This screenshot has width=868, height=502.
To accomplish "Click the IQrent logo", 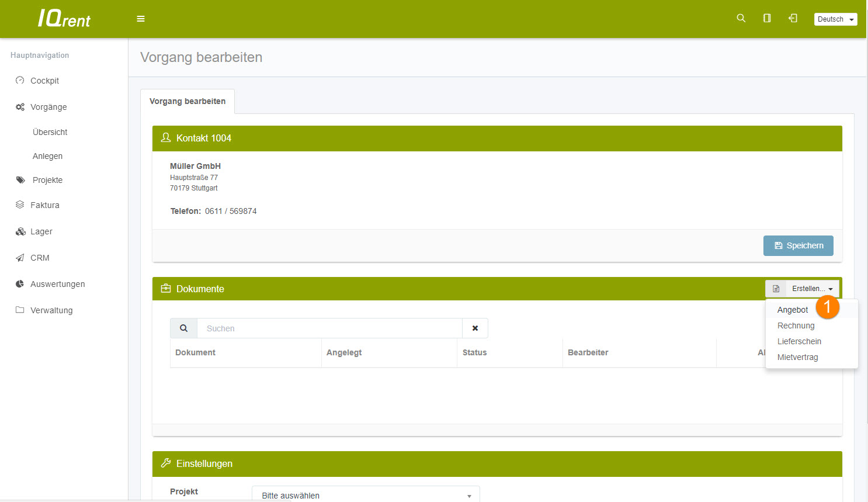I will (x=64, y=19).
